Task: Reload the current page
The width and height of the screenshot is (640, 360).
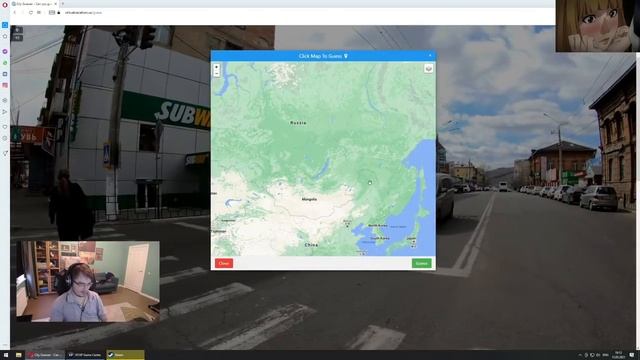Action: pos(31,13)
